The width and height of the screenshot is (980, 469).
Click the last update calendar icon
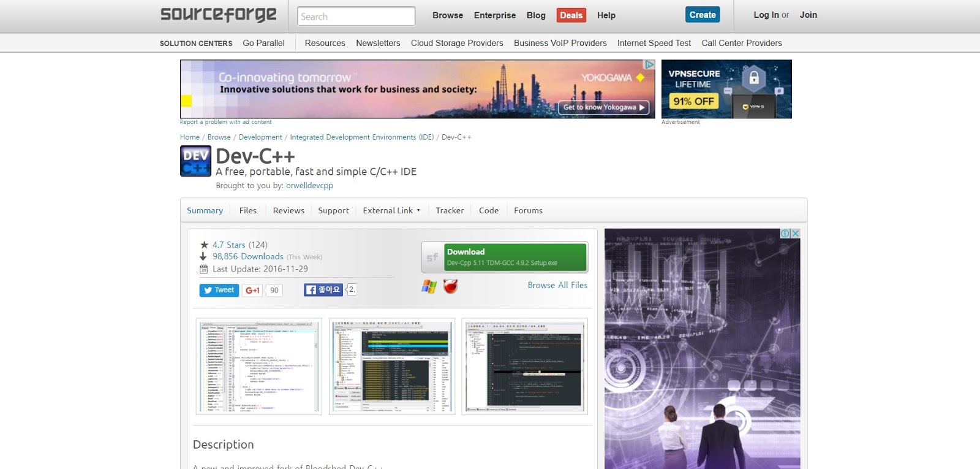[203, 269]
